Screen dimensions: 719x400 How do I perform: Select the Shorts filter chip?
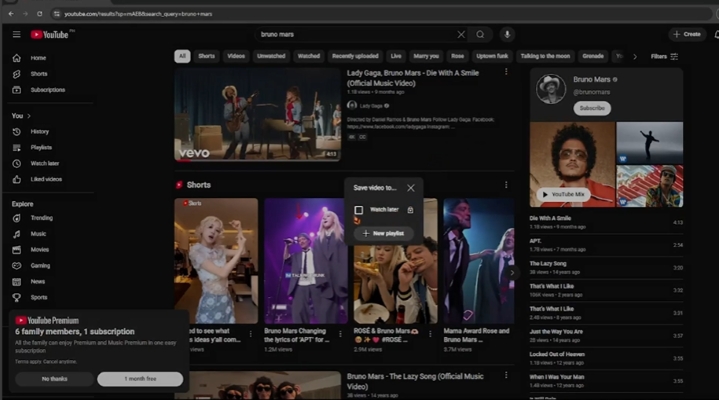tap(206, 56)
